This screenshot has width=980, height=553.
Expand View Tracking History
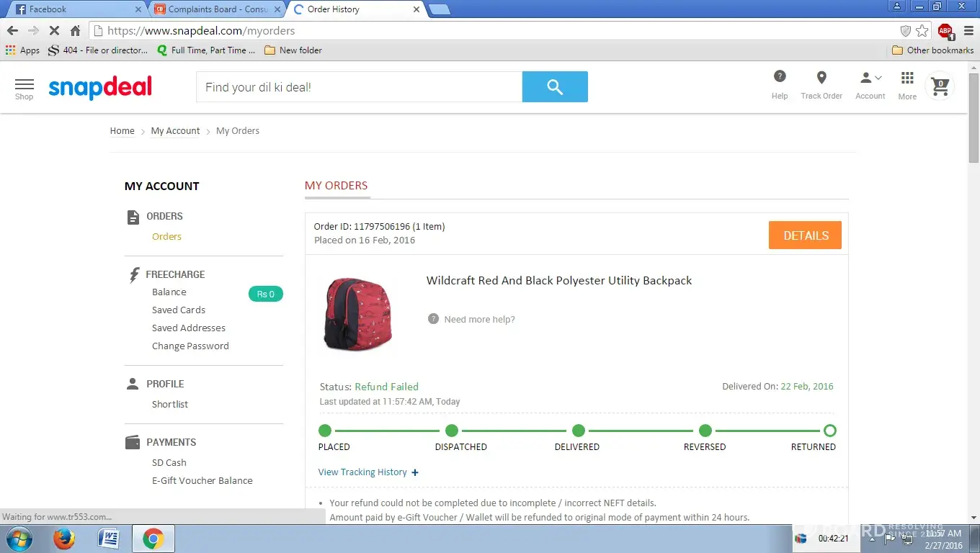point(368,472)
